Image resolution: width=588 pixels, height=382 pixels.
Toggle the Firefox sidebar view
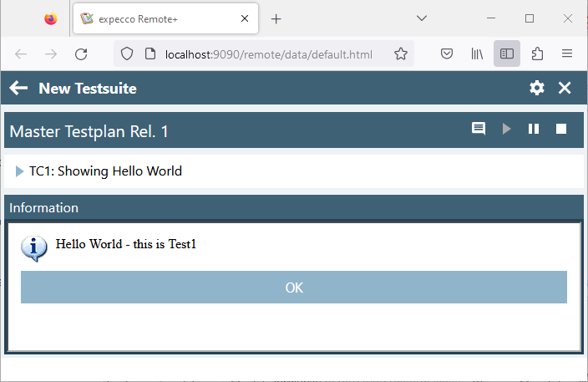(507, 53)
